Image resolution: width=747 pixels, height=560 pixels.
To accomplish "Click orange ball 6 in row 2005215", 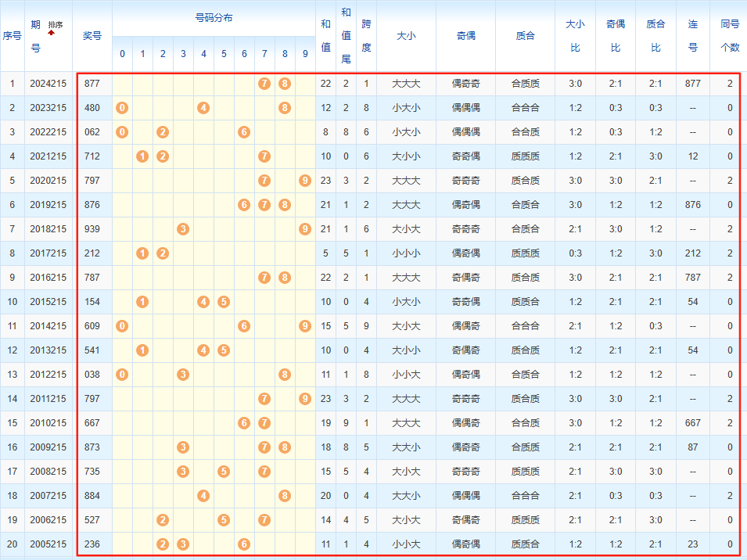I will [244, 544].
